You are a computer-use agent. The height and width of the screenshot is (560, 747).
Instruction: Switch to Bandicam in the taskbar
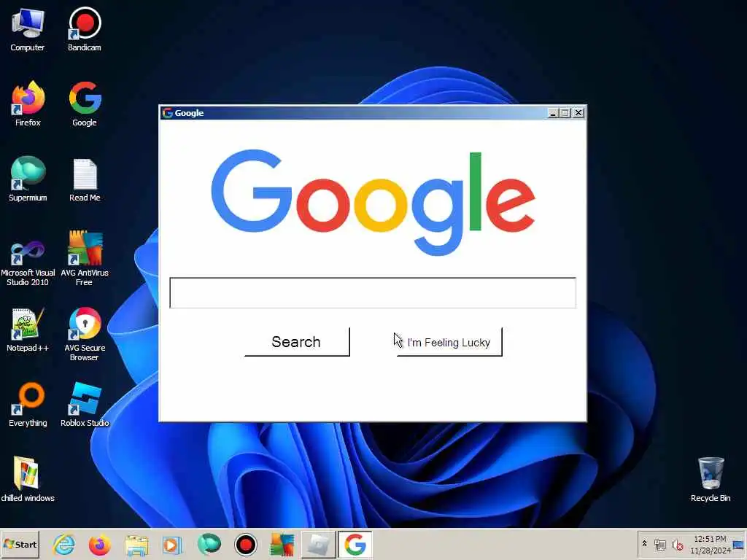(246, 545)
